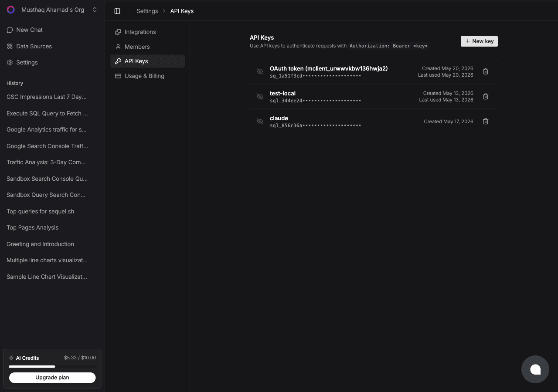Open the Musthaq Ahamad's Org switcher
This screenshot has height=392, width=558.
52,10
